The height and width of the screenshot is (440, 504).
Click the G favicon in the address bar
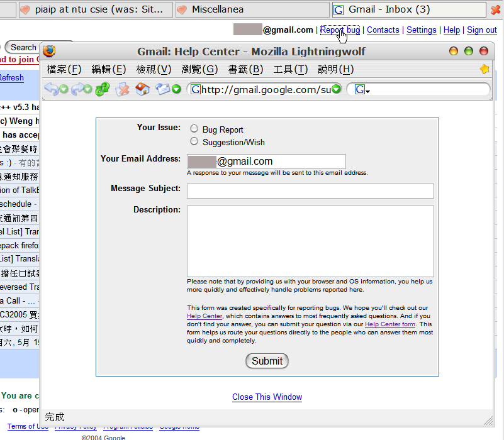tap(196, 89)
